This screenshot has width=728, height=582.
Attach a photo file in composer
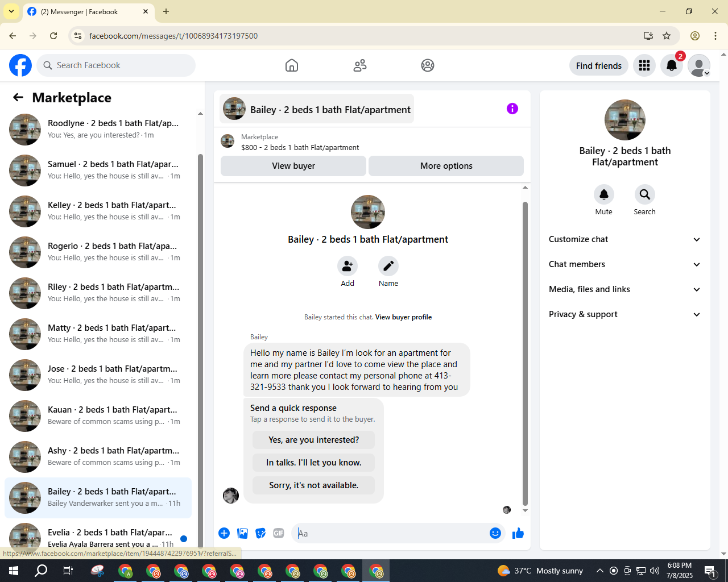pos(243,533)
